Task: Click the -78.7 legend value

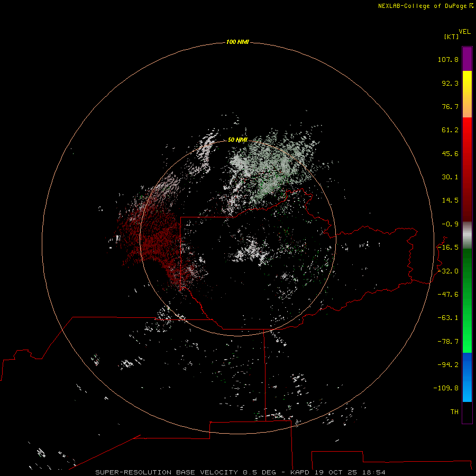Action: [x=448, y=342]
